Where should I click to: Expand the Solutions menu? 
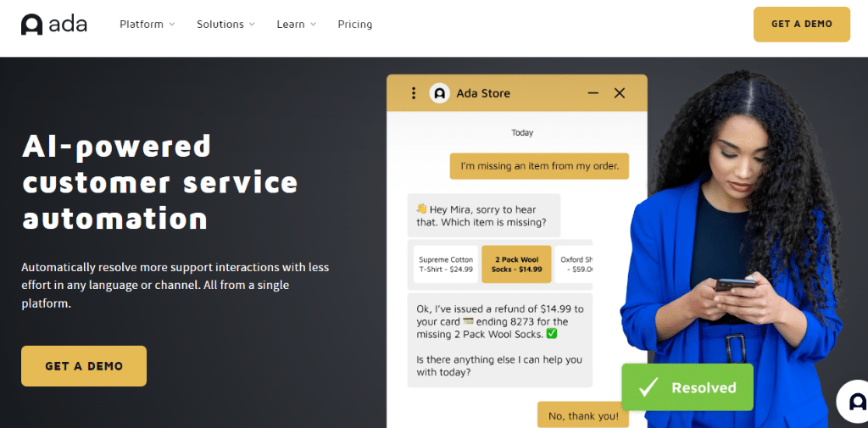point(225,25)
